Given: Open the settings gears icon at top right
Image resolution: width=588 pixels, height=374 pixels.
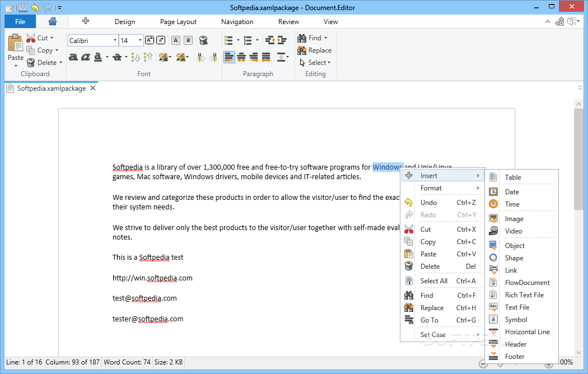Looking at the screenshot, I should coord(559,22).
